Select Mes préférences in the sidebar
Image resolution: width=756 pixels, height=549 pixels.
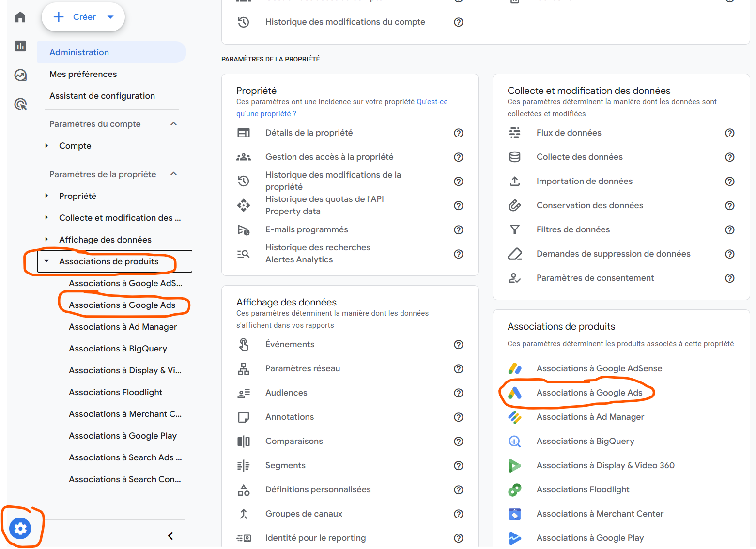tap(83, 74)
